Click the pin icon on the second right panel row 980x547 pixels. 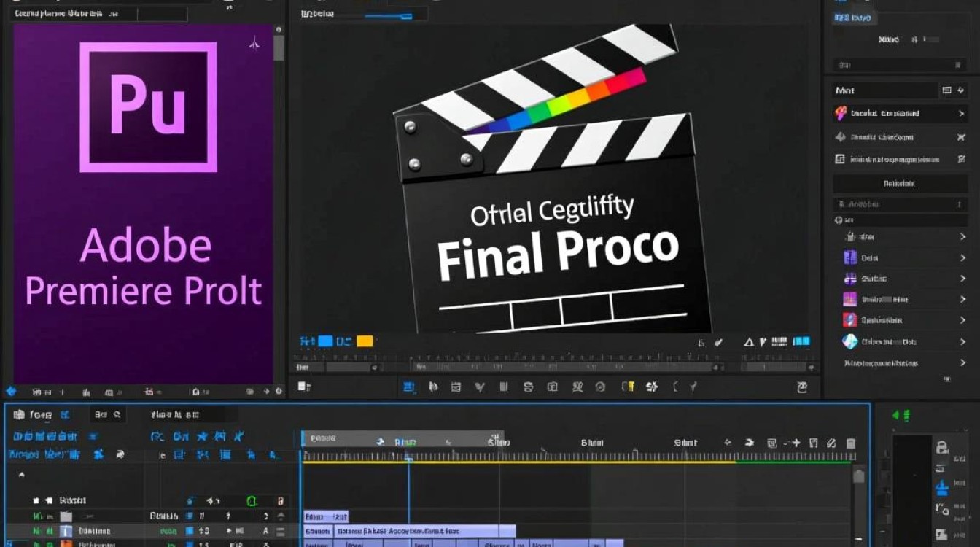click(x=961, y=136)
